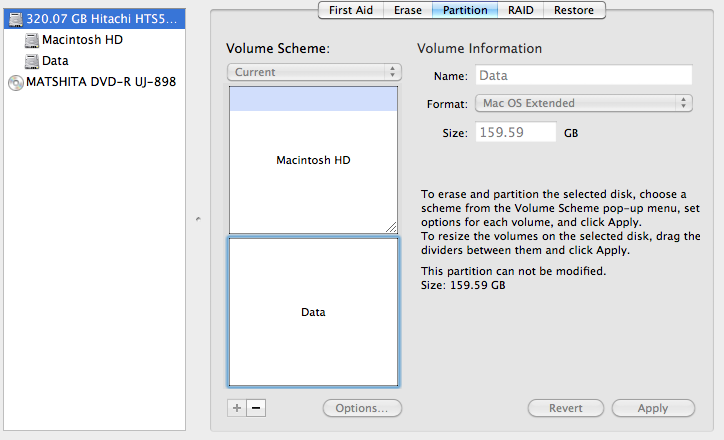Open the RAID tab
724x440 pixels.
(520, 10)
